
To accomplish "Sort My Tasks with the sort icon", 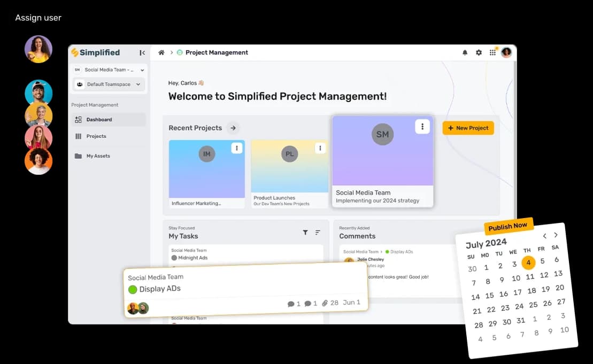I will (318, 233).
